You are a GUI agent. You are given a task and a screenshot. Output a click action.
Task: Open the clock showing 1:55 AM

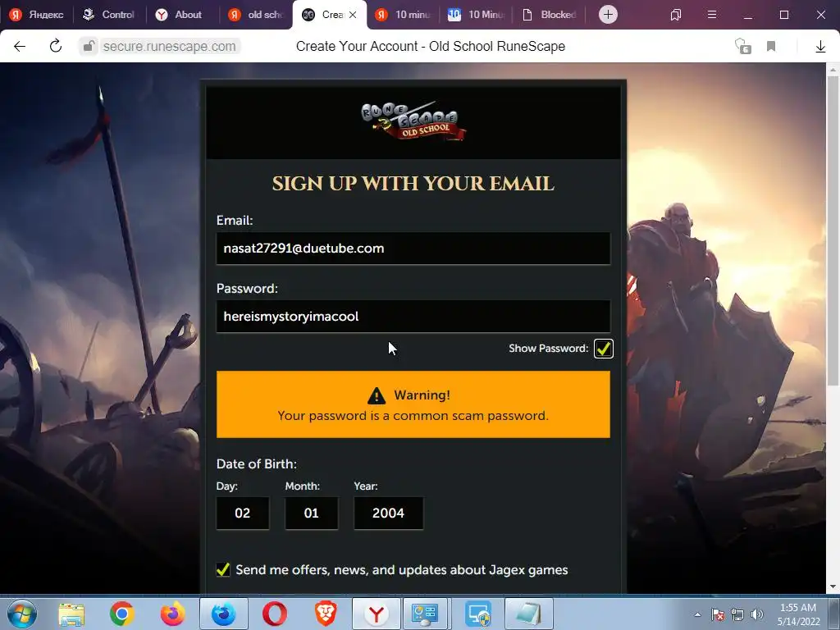click(x=798, y=614)
